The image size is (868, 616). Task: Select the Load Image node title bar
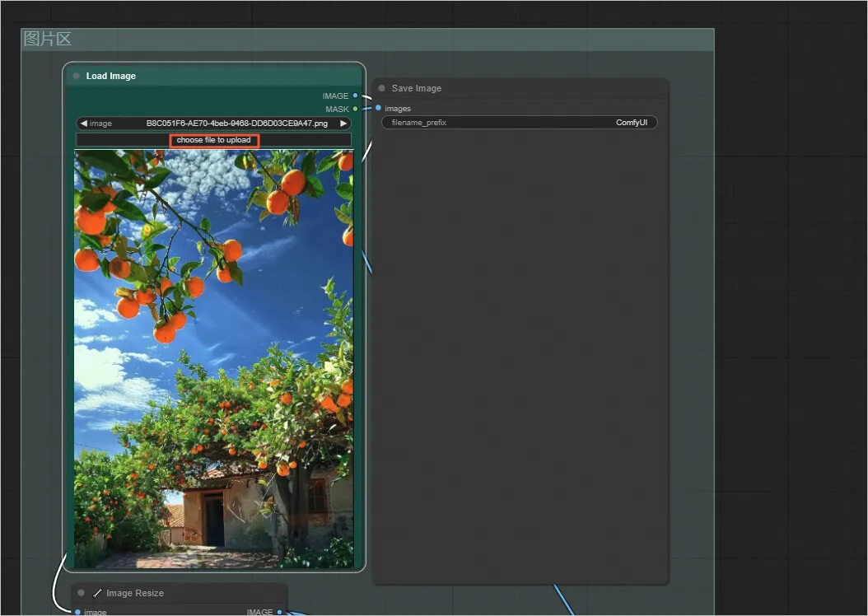213,76
